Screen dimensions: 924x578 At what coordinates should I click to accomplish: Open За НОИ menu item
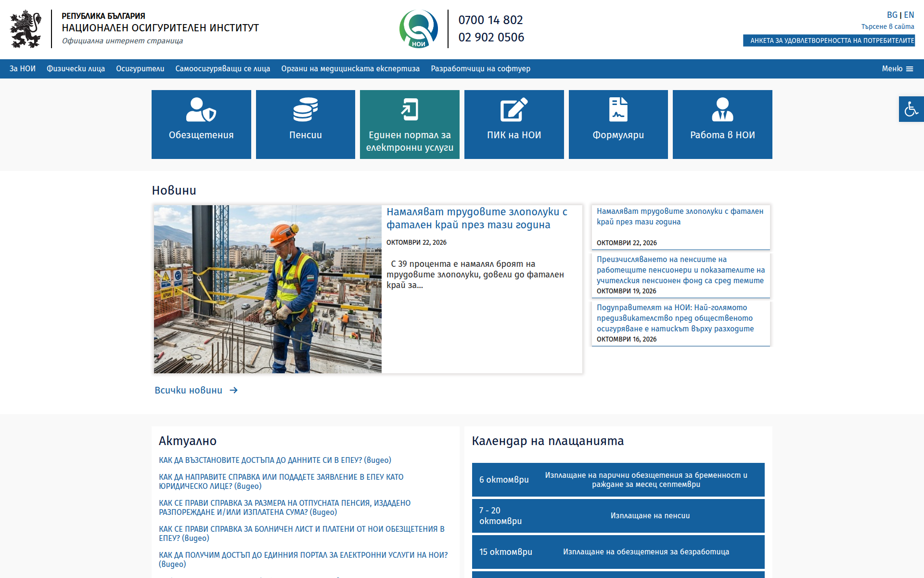pyautogui.click(x=23, y=69)
